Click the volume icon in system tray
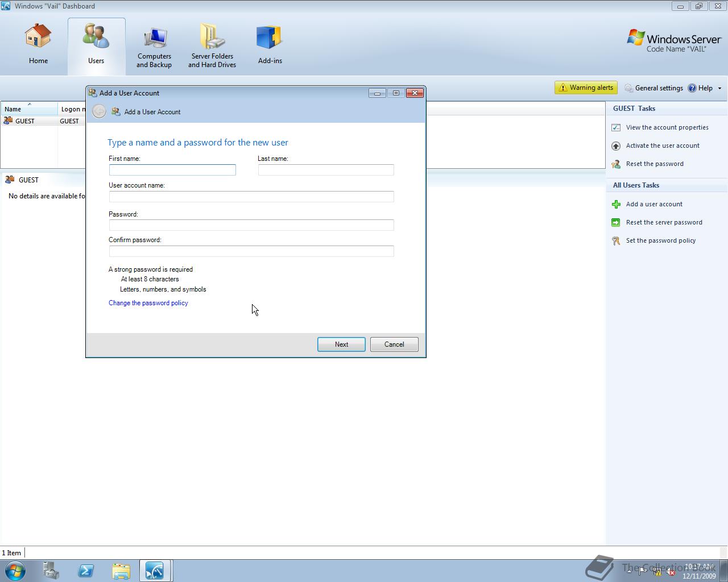728x582 pixels. [671, 572]
